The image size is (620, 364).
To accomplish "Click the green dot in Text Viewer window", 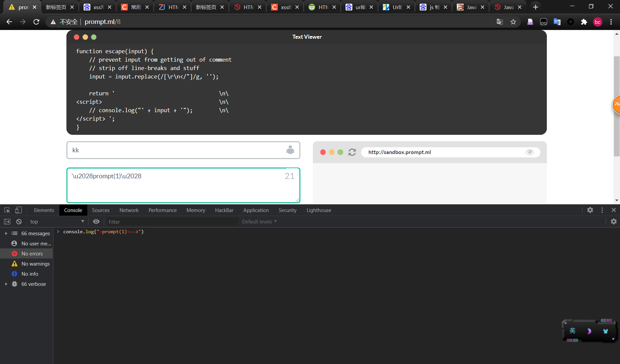I will 94,37.
